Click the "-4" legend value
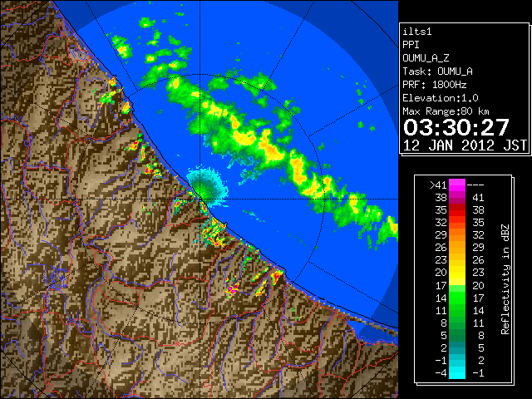The height and width of the screenshot is (399, 532). 441,373
